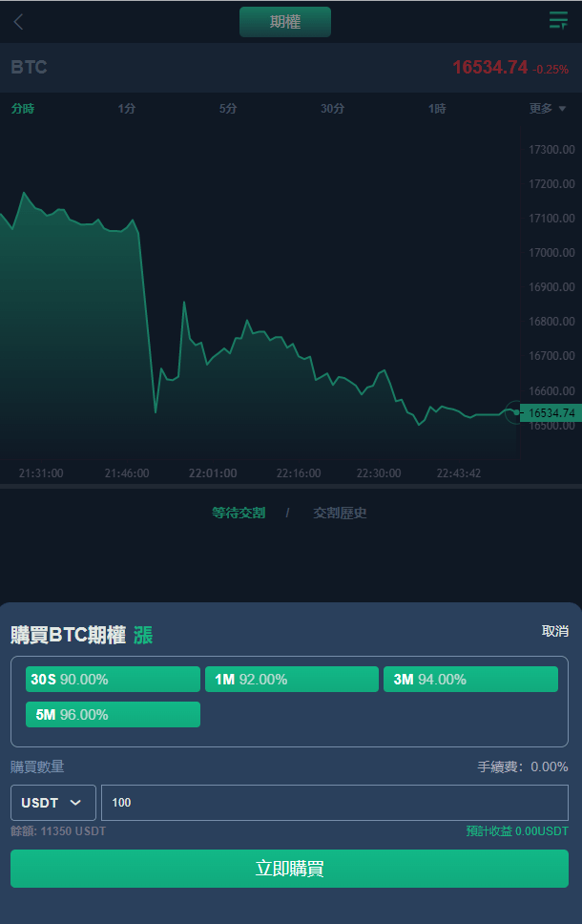Click the 22:43:42 time axis label
The width and height of the screenshot is (582, 924).
point(458,473)
